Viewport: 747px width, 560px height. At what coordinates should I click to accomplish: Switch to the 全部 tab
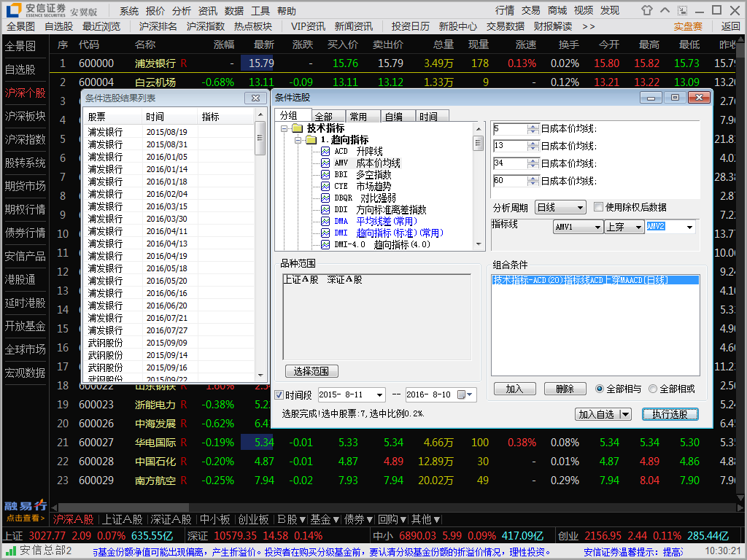point(328,117)
